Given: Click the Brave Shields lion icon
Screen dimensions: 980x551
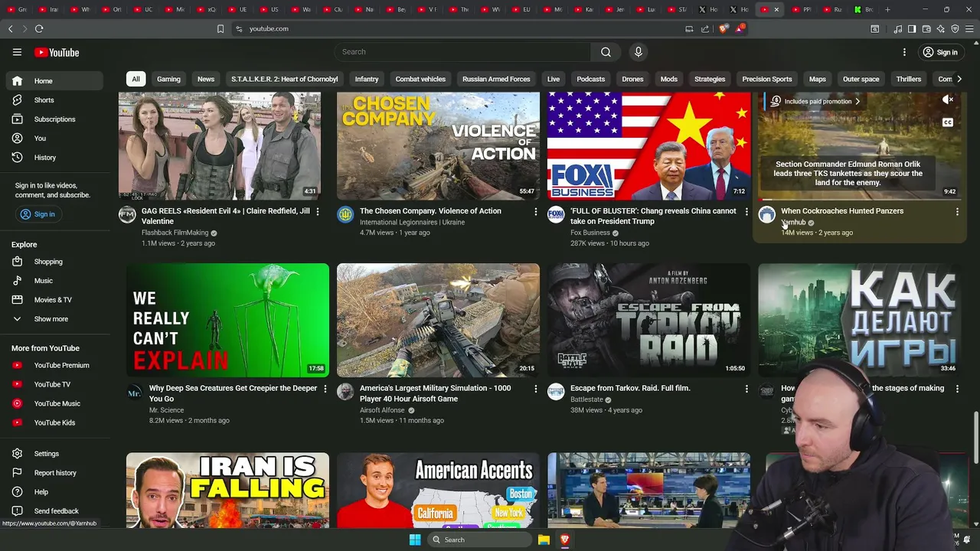Looking at the screenshot, I should (724, 28).
